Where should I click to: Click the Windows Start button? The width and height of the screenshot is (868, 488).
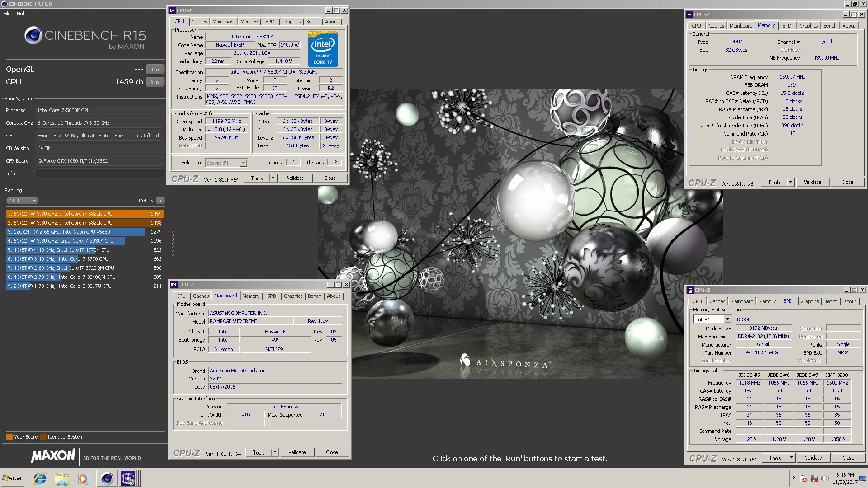coord(12,479)
